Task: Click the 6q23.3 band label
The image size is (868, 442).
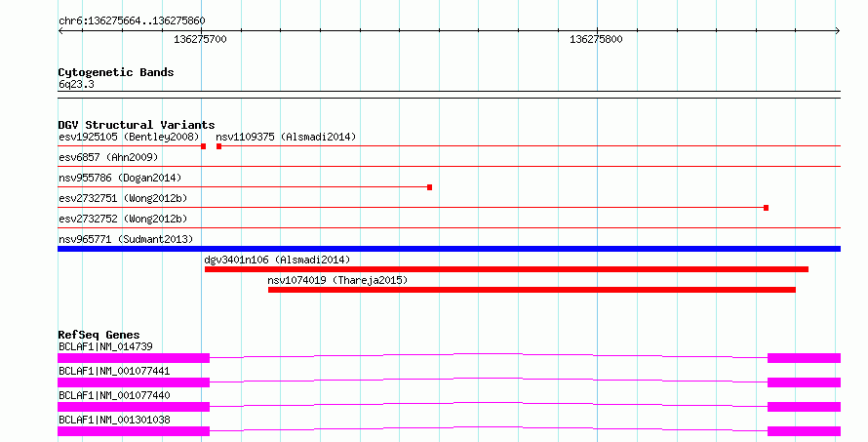Action: click(76, 85)
